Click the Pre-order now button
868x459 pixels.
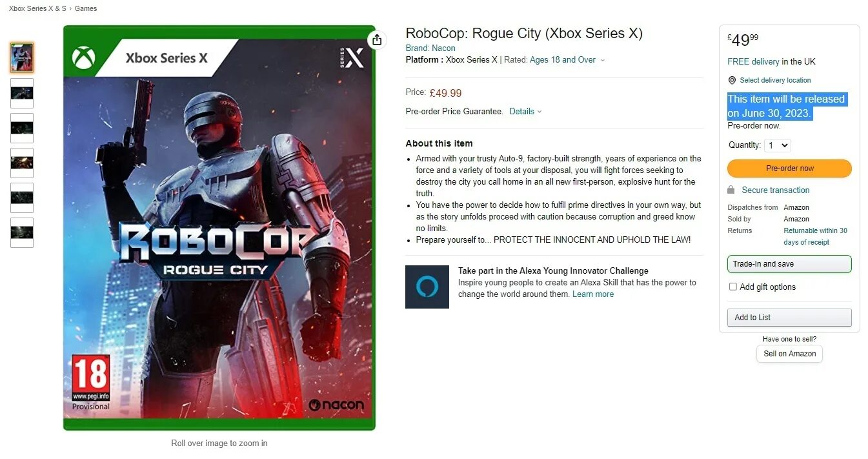tap(789, 168)
